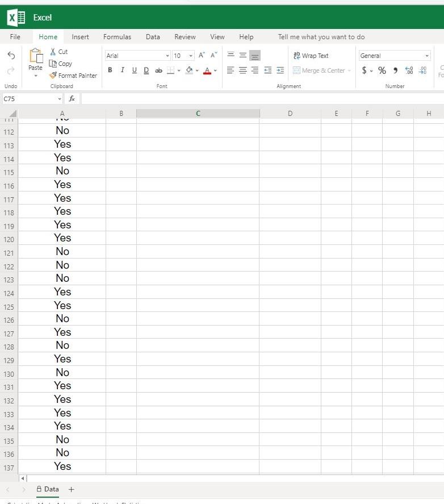Toggle italic formatting

tap(123, 70)
